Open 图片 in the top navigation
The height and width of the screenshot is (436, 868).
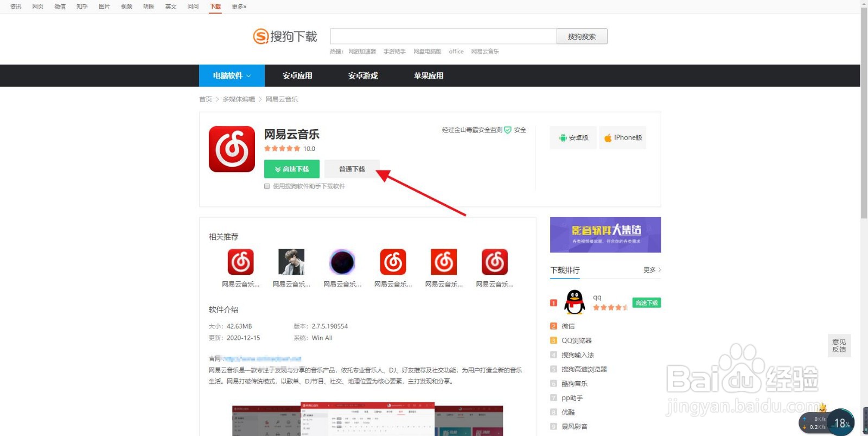click(105, 7)
